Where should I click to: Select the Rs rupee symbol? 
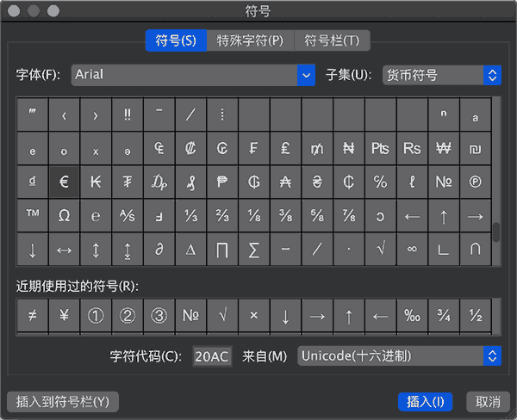412,148
